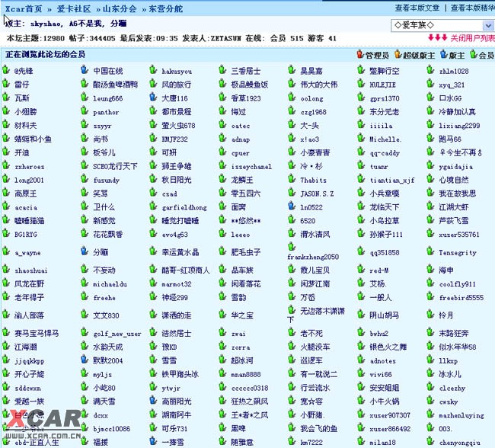Open member profile 蜻蜓和小鱼

click(33, 139)
